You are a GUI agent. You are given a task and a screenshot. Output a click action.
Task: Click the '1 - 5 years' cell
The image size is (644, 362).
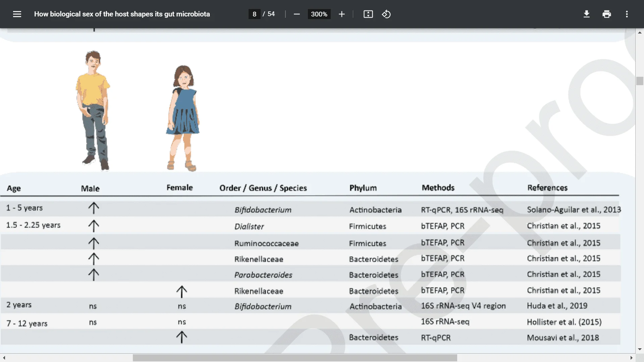point(24,208)
